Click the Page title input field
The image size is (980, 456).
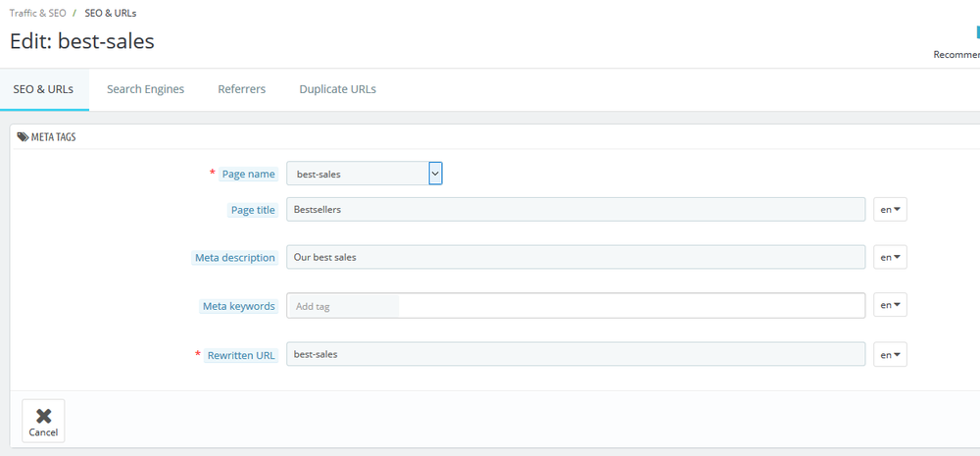(x=575, y=210)
